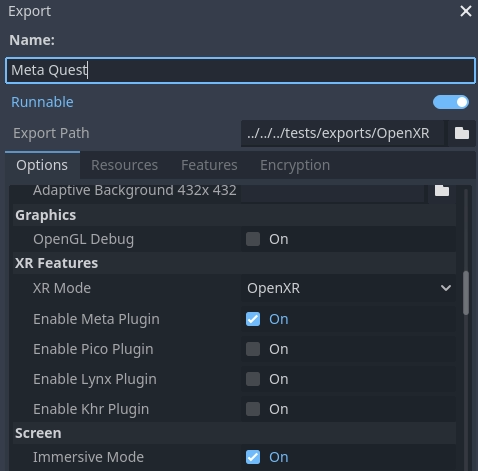Switch to the Resources tab
This screenshot has width=478, height=471.
(124, 165)
